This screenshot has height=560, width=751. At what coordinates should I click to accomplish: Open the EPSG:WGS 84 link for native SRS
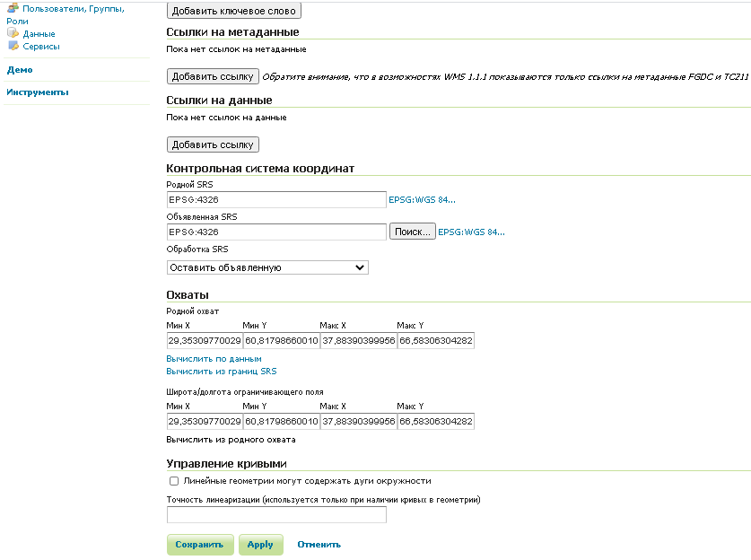pos(421,200)
